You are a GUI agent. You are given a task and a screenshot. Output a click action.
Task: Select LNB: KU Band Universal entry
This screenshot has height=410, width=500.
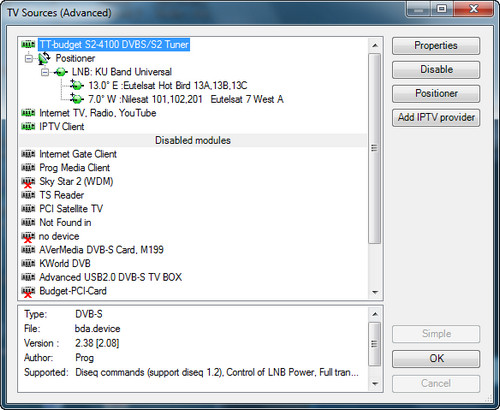[122, 72]
